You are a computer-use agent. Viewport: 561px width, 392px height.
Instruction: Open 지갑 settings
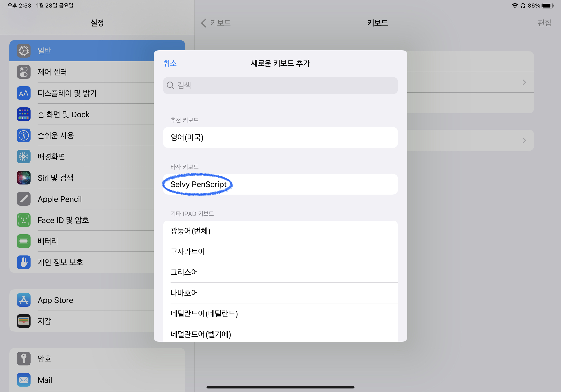[x=81, y=321]
